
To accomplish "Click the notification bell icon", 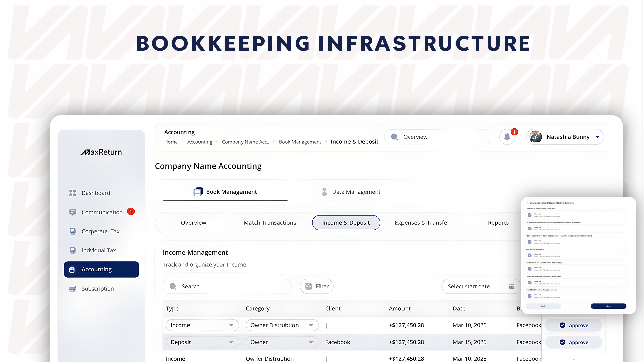I will click(507, 137).
